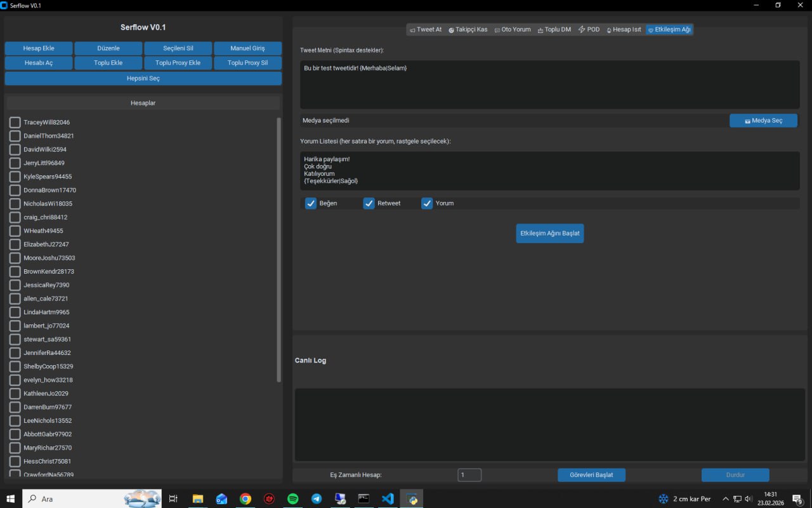Open the notification center icon
The width and height of the screenshot is (812, 508).
coord(797,499)
